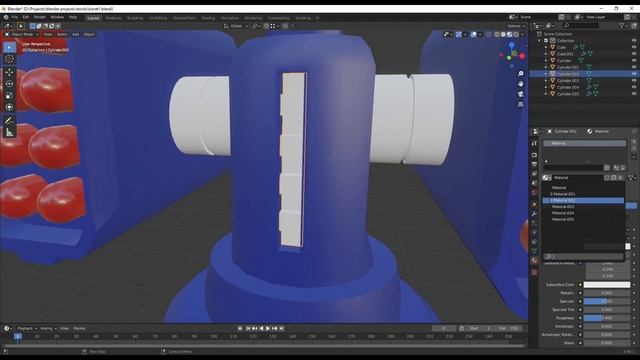The height and width of the screenshot is (360, 640).
Task: Select the Rotate tool
Action: [9, 84]
